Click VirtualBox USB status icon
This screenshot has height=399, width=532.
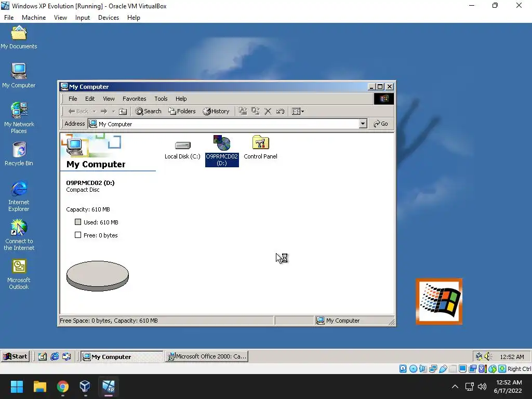pos(443,369)
